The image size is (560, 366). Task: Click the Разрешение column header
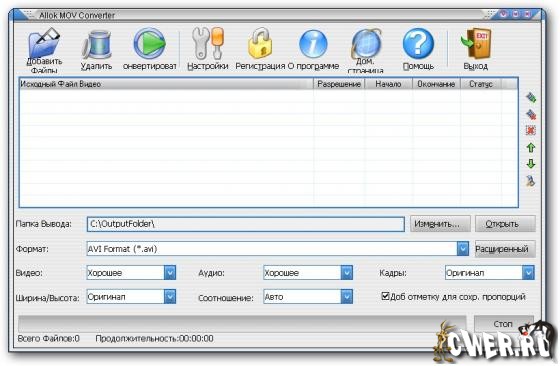point(339,84)
